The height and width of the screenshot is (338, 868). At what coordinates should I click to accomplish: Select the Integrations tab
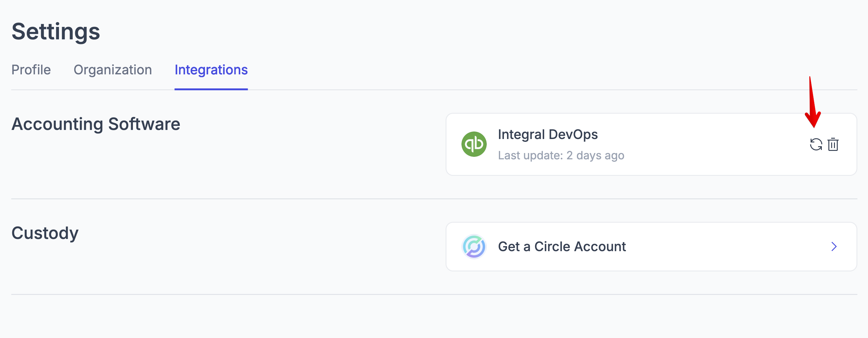[x=211, y=70]
